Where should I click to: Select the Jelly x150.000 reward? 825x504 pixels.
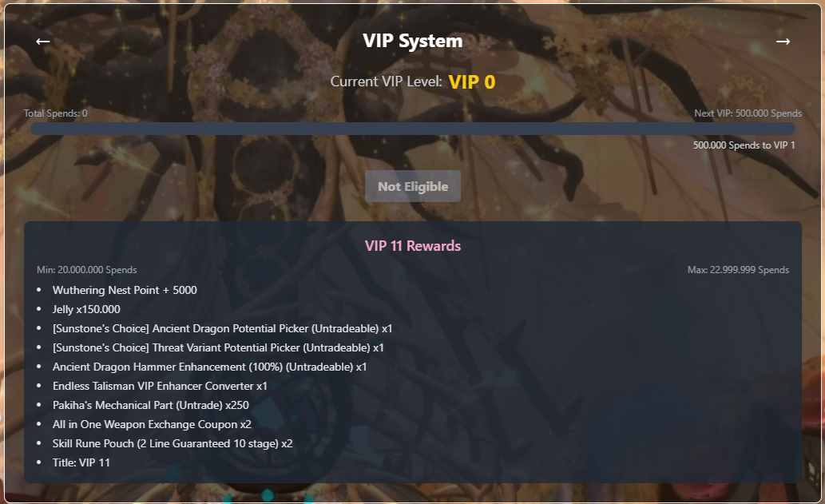tap(86, 309)
